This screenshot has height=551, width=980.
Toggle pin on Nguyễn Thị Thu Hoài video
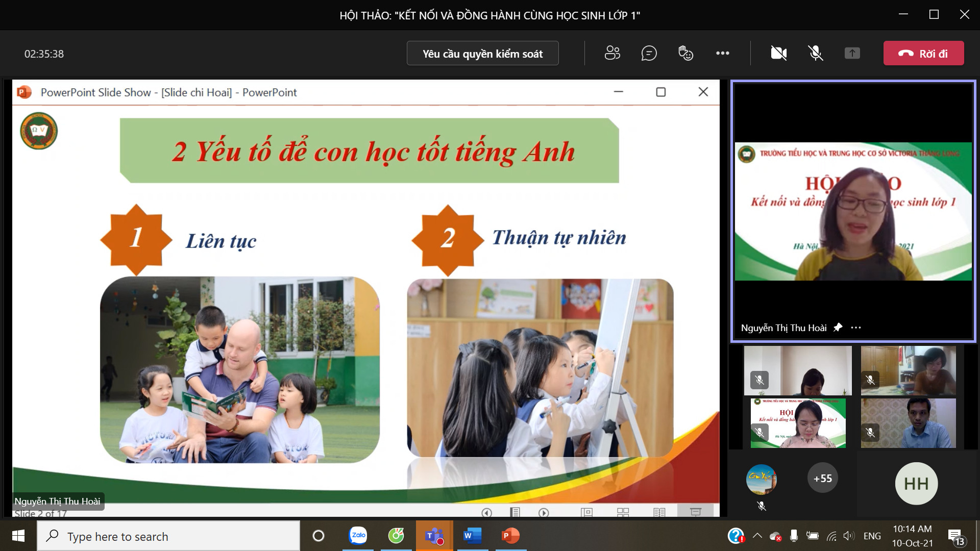click(838, 328)
